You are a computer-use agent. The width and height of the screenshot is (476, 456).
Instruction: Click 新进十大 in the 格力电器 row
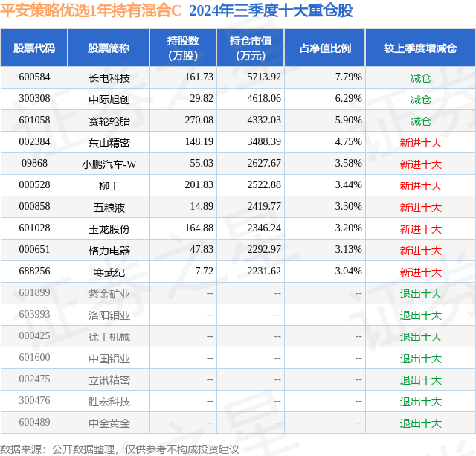pyautogui.click(x=420, y=251)
